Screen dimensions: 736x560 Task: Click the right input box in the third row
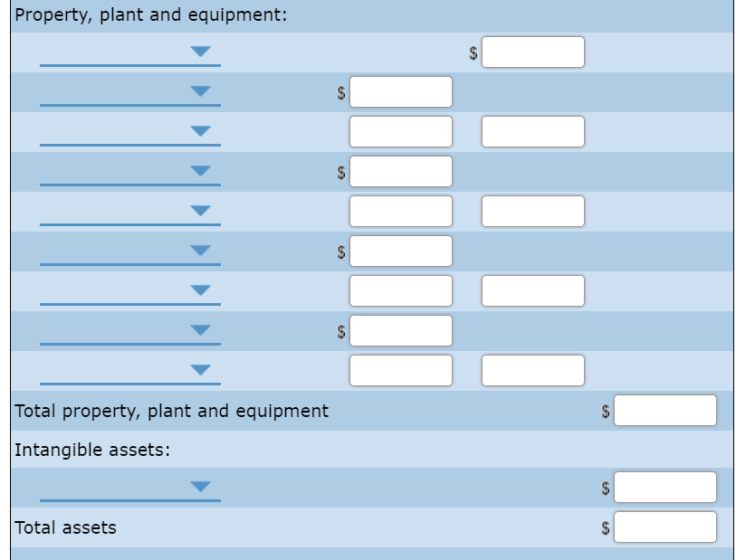click(533, 131)
